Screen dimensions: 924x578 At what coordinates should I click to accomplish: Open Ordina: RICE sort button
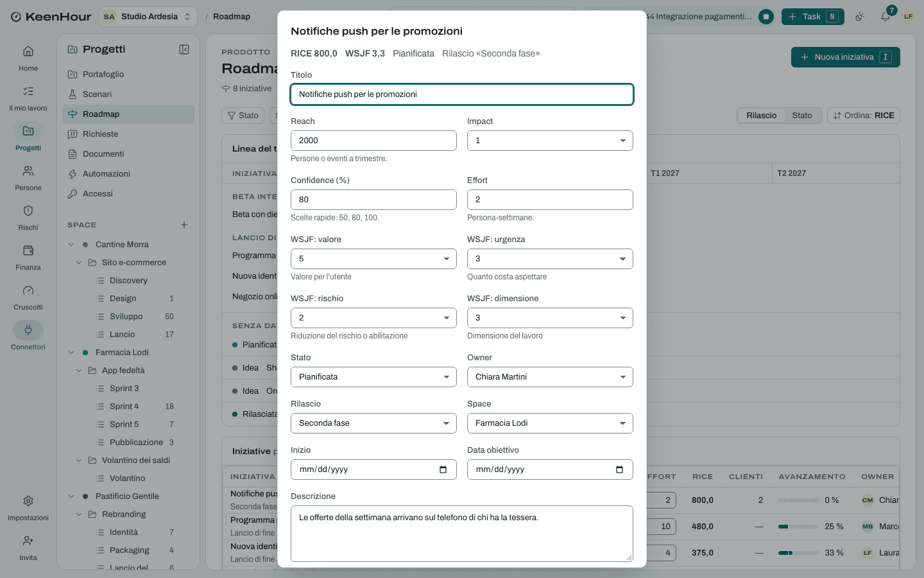tap(864, 116)
